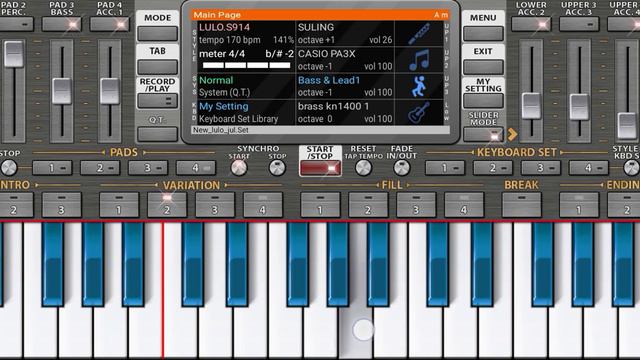Viewport: 640px width, 360px height.
Task: Click the Pad 3 Bass volume slider
Action: click(x=62, y=91)
